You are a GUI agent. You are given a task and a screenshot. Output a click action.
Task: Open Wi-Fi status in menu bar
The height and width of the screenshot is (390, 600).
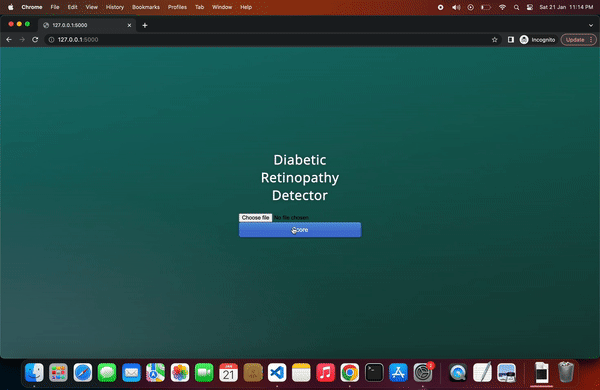coord(502,7)
